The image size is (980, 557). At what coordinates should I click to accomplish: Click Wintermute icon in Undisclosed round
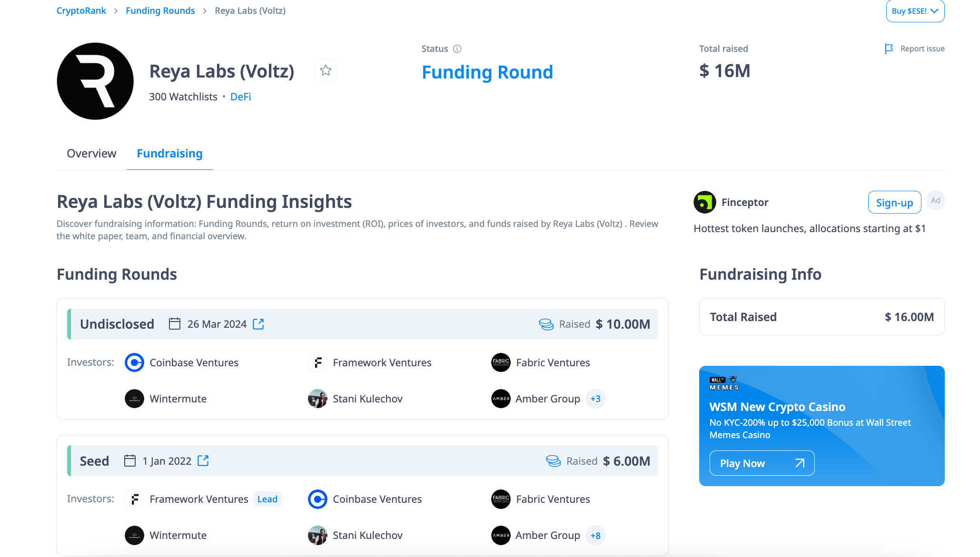coord(134,399)
